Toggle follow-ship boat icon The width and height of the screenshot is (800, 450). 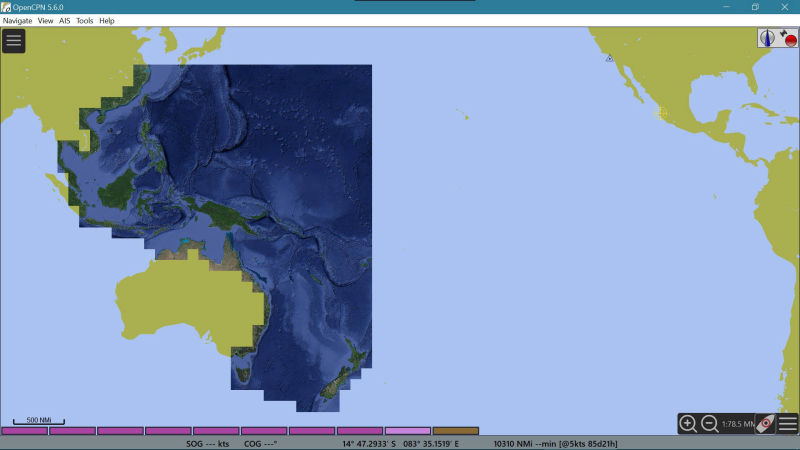point(765,423)
